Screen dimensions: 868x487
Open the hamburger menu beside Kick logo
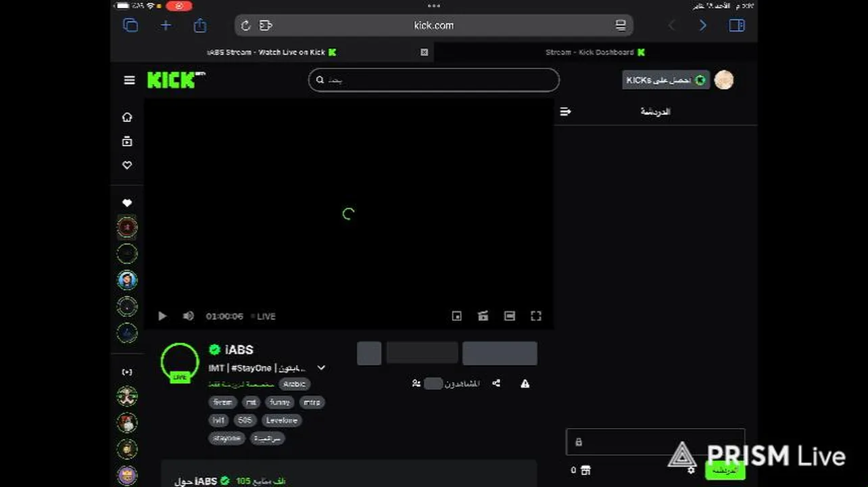coord(129,80)
